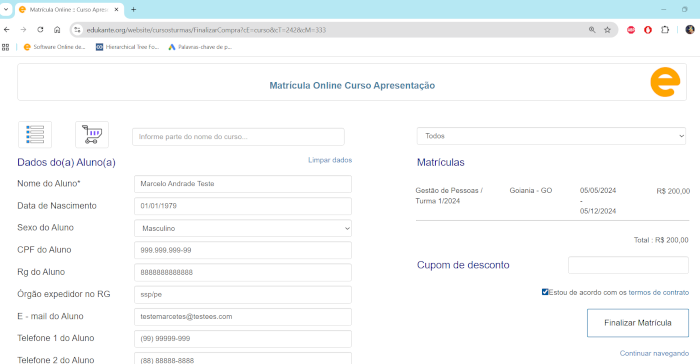This screenshot has height=364, width=700.
Task: Click the Continuar navegando link
Action: pos(654,353)
